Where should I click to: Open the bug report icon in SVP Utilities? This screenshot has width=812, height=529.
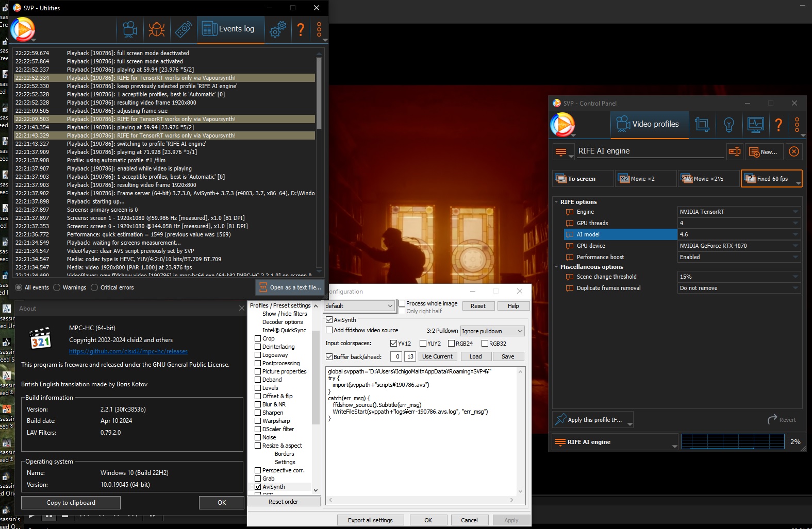pos(156,29)
